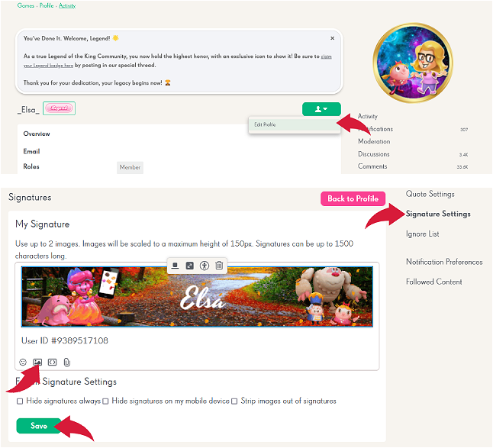This screenshot has height=448, width=493.
Task: Save the signature settings
Action: 39,426
